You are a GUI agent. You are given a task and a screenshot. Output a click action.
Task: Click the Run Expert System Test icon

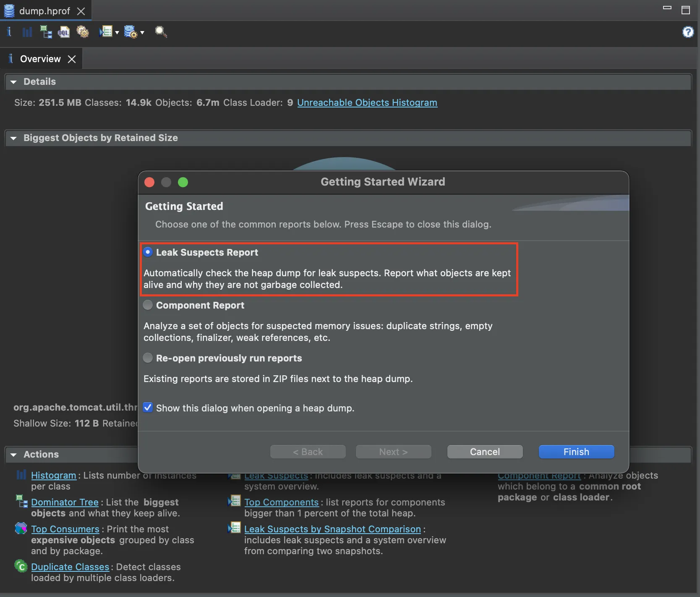pos(106,32)
